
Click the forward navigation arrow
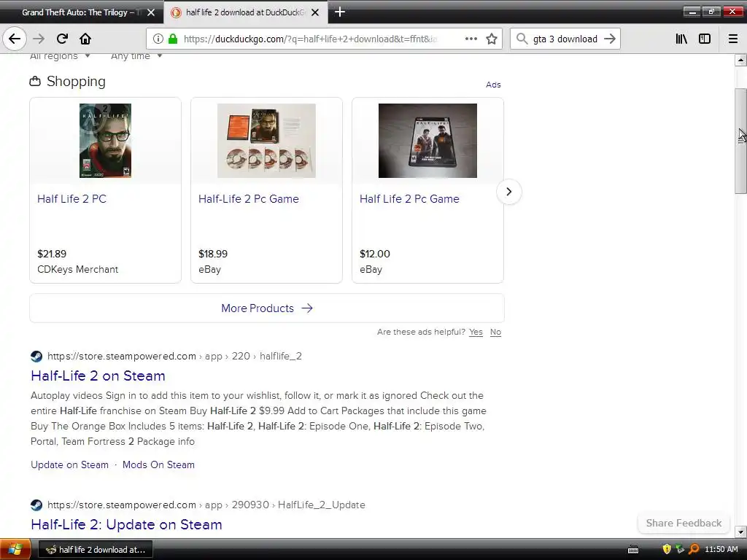point(39,39)
